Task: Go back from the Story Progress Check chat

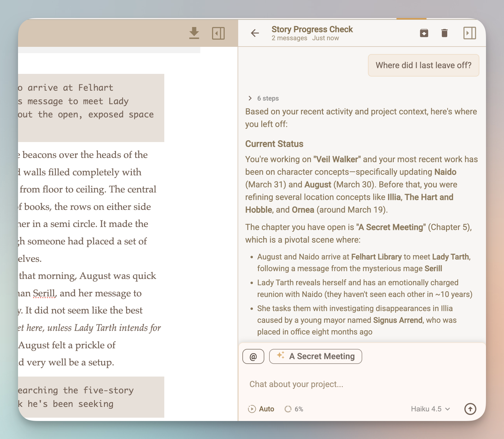Action: (x=255, y=33)
